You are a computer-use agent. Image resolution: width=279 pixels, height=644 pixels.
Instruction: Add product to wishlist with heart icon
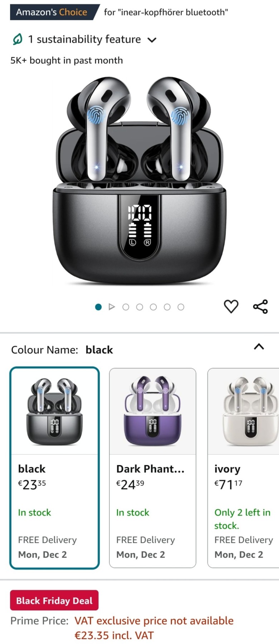pos(231,307)
